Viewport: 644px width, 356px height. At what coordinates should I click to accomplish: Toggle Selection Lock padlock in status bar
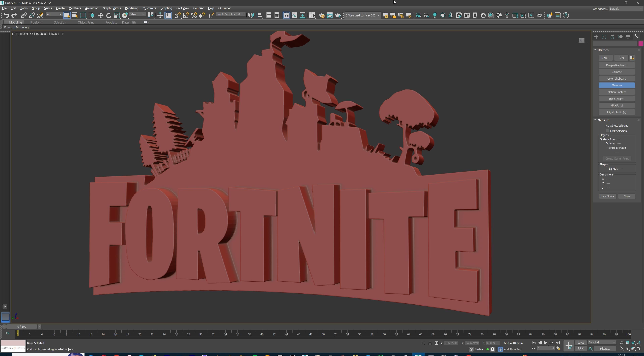click(430, 343)
